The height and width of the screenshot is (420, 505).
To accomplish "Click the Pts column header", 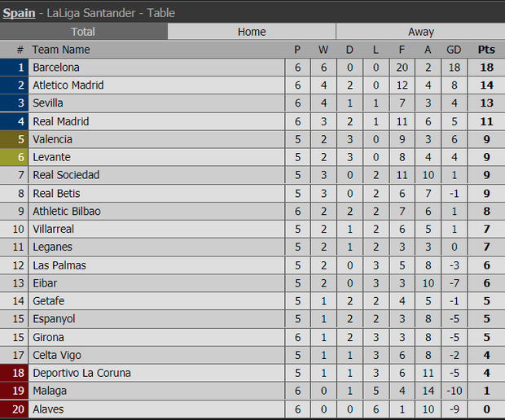I will (486, 50).
